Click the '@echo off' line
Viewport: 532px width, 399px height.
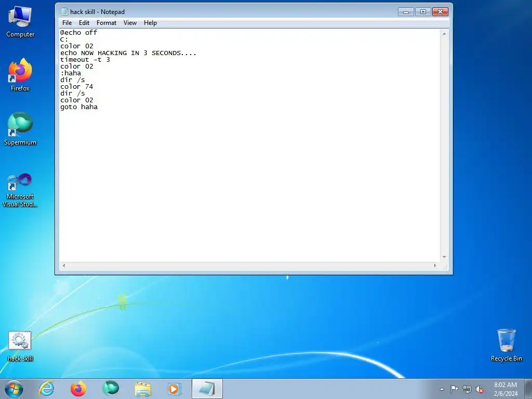pyautogui.click(x=79, y=33)
